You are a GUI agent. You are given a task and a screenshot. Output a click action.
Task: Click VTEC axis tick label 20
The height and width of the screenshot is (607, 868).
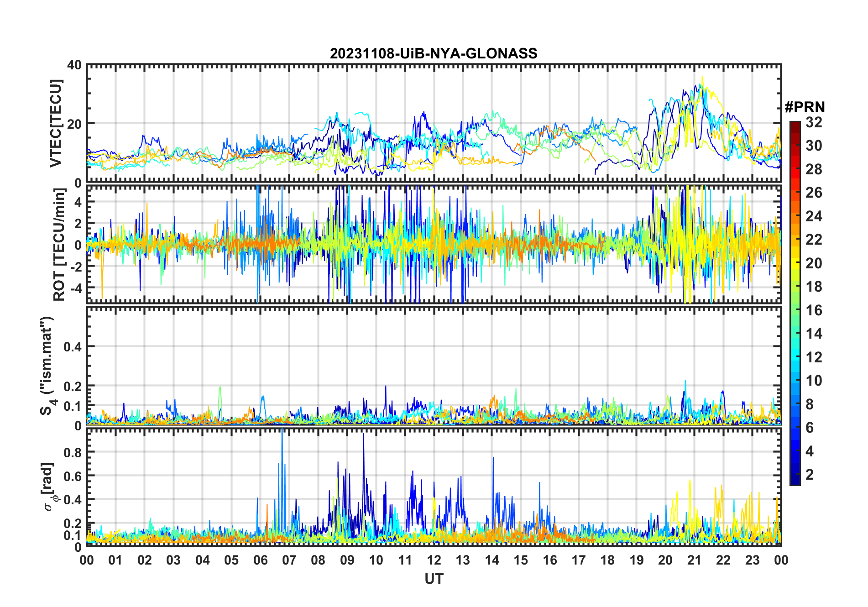coord(74,124)
